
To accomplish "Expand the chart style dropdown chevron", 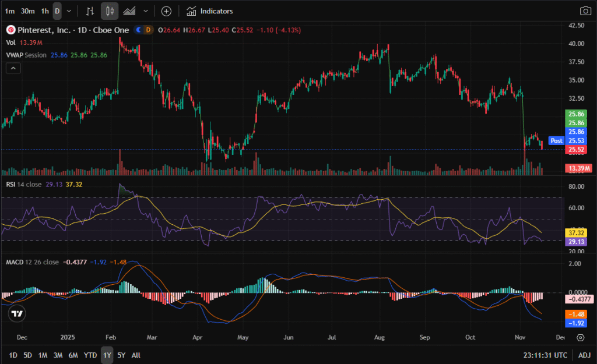I will [145, 11].
